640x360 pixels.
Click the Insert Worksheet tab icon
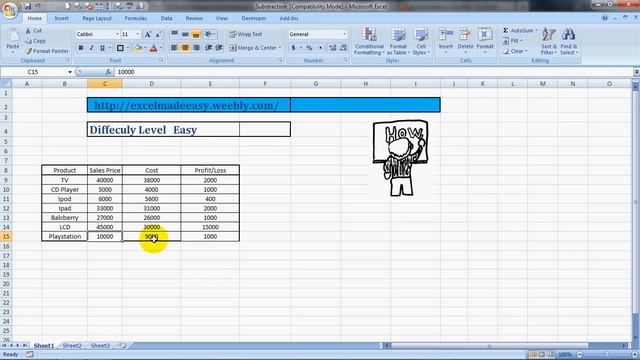click(122, 346)
